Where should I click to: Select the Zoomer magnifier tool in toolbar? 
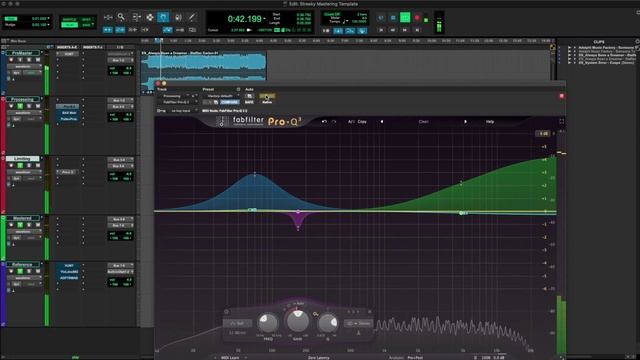(121, 17)
